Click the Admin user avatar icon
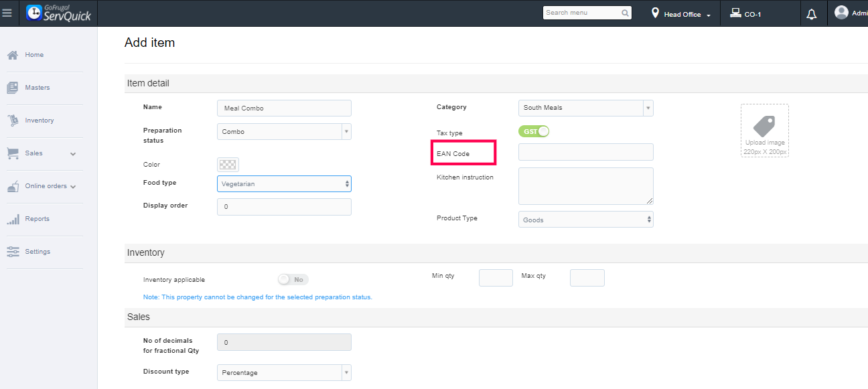 (841, 13)
